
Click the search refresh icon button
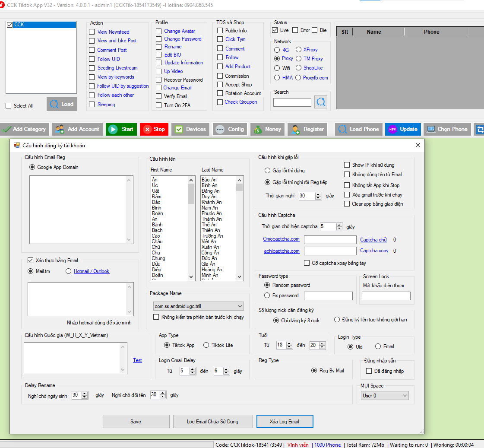click(x=321, y=102)
